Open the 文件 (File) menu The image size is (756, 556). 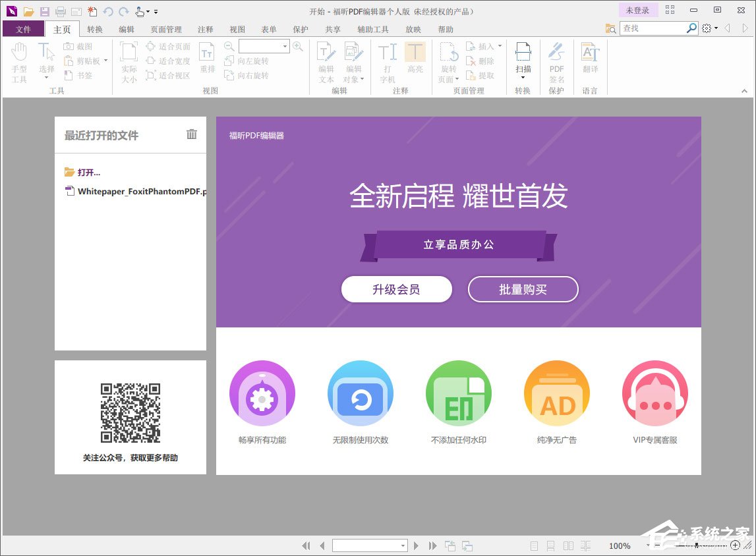point(23,29)
